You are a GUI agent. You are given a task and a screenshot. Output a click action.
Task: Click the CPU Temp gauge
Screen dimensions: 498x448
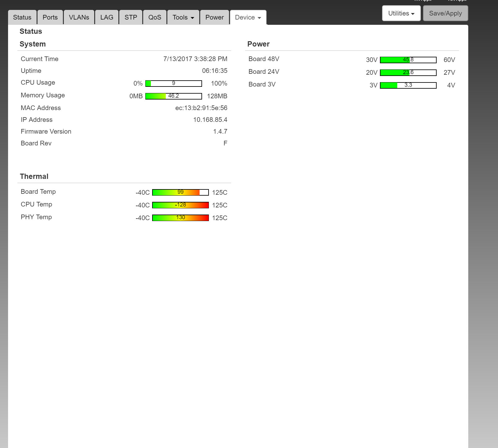180,205
